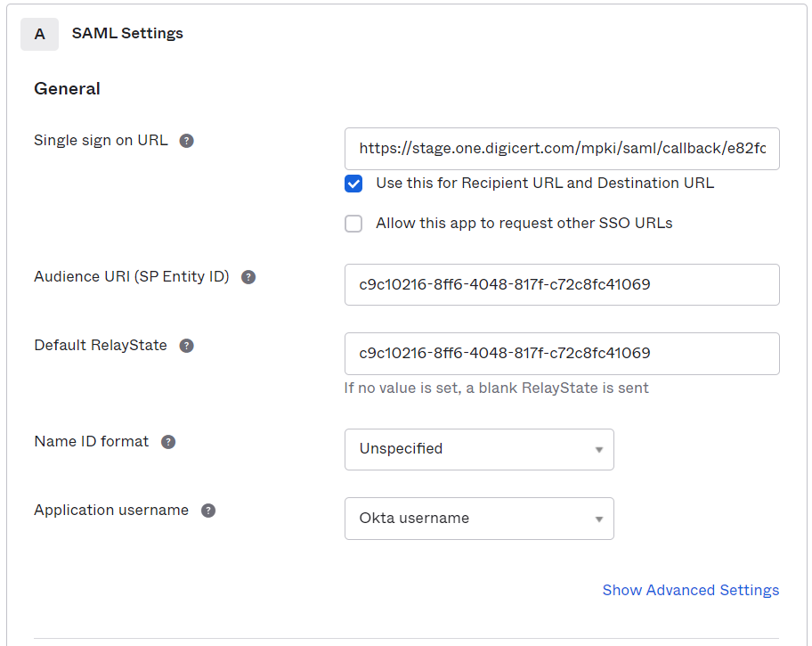Click Show Advanced Settings link
This screenshot has height=646, width=812.
tap(690, 590)
